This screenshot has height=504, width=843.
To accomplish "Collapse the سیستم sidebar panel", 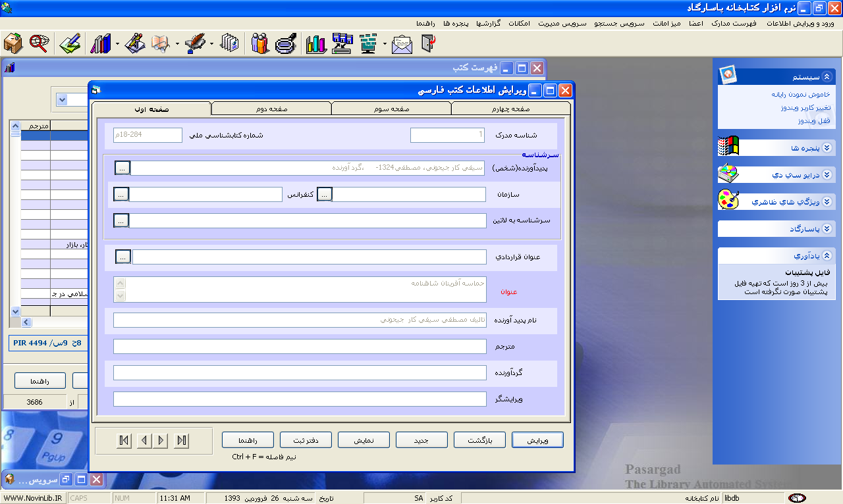I will click(x=827, y=76).
